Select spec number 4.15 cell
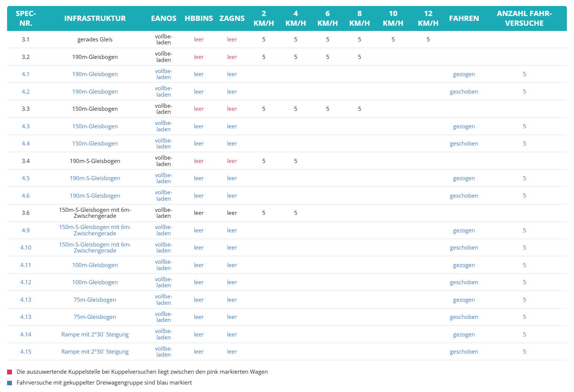574x392 pixels. point(26,352)
